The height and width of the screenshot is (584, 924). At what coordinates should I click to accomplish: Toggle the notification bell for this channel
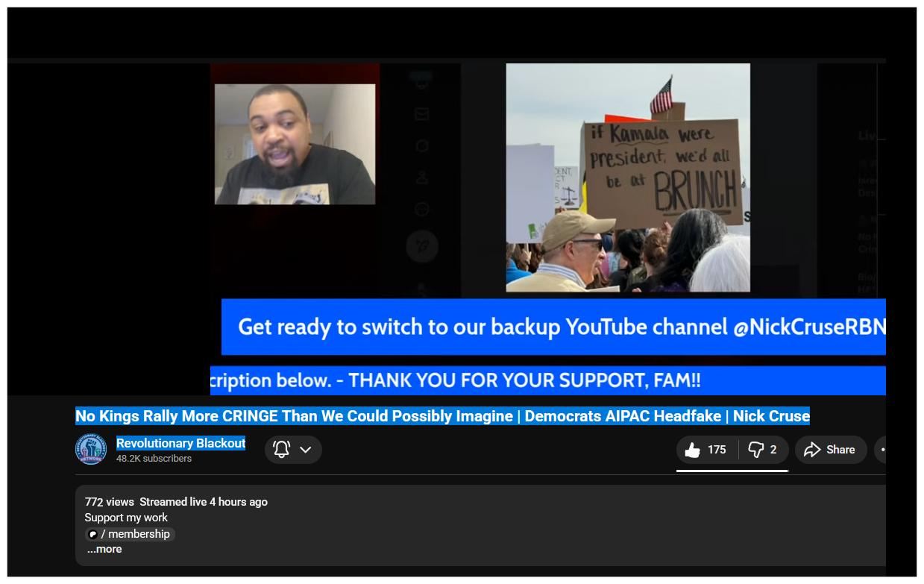[x=281, y=450]
